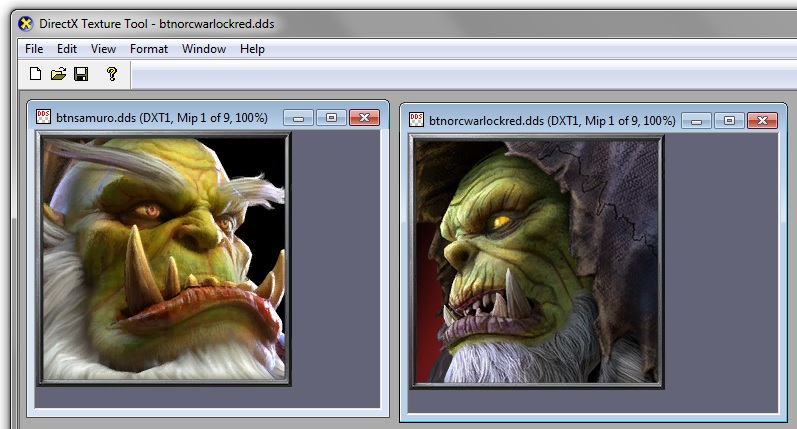Viewport: 797px width, 429px height.
Task: Open the Window menu
Action: click(204, 49)
